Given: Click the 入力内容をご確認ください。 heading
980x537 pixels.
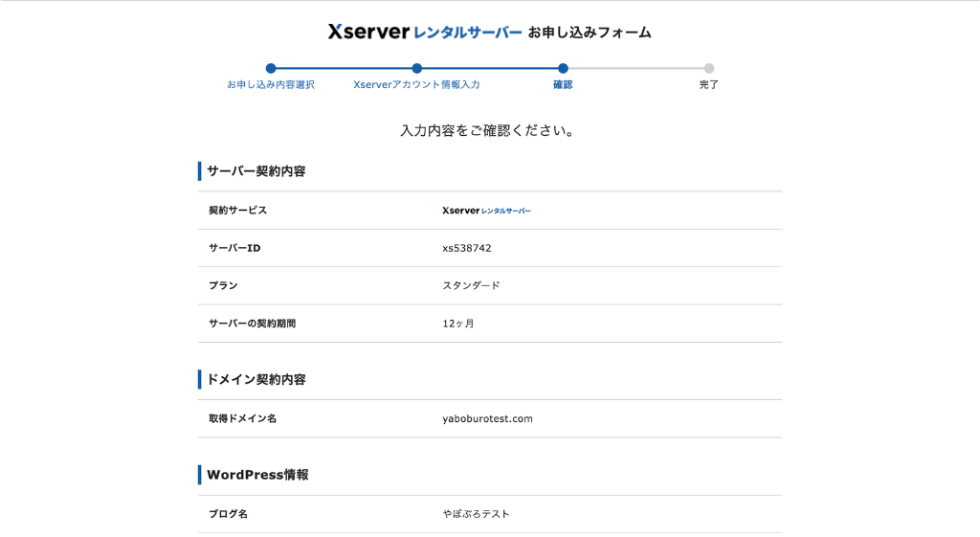Looking at the screenshot, I should 487,130.
